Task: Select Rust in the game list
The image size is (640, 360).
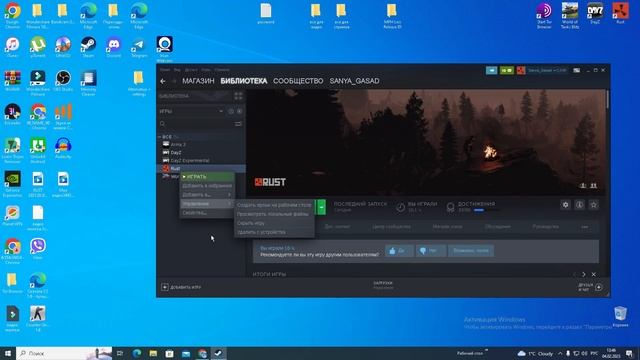Action: (175, 169)
